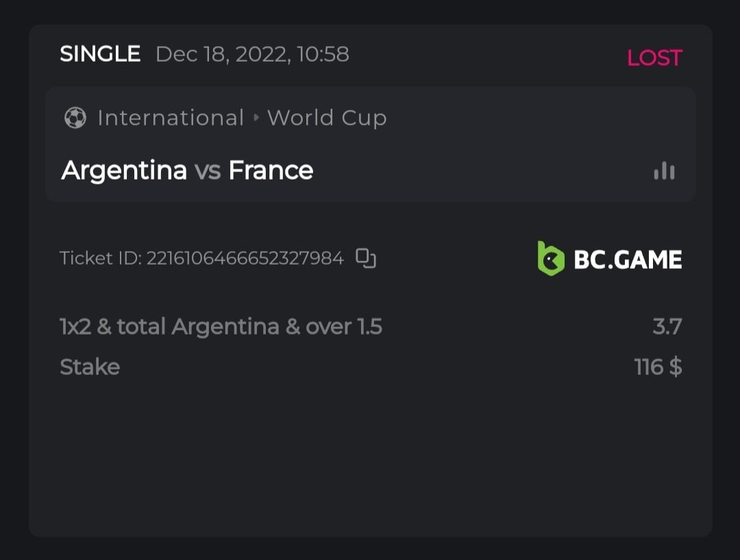Select the Argentina team name
This screenshot has height=560, width=740.
point(124,170)
